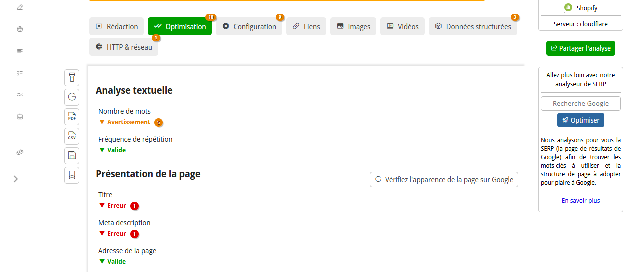The width and height of the screenshot is (644, 272).
Task: Click the flashlight highlight tool button
Action: pos(72,78)
